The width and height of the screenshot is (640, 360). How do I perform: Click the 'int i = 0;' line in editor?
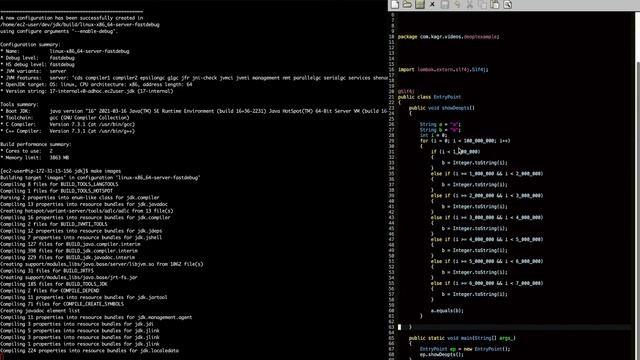pos(433,135)
